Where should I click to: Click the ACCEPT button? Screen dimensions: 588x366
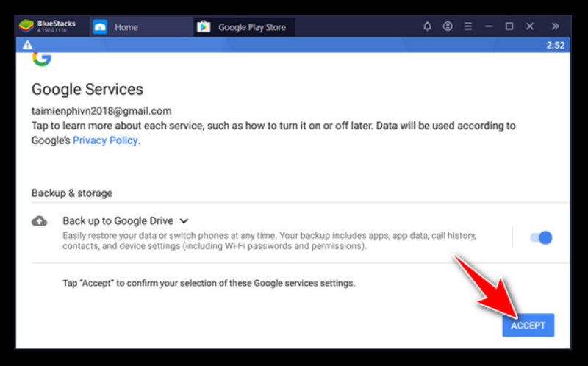pyautogui.click(x=528, y=325)
